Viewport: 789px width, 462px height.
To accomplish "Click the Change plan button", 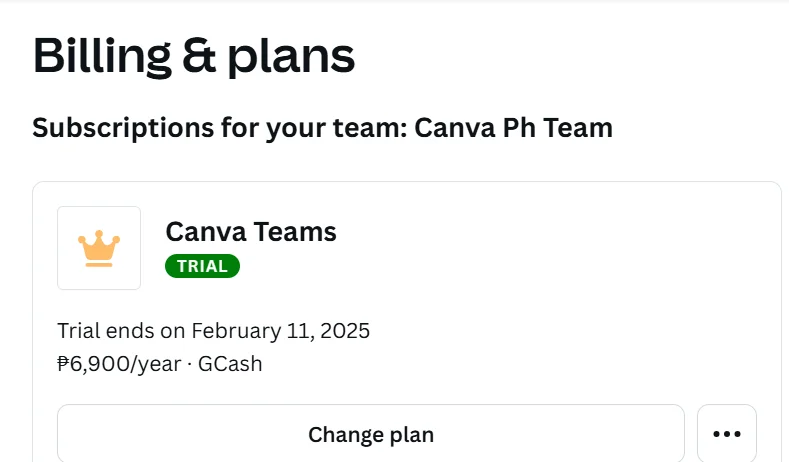I will click(371, 434).
